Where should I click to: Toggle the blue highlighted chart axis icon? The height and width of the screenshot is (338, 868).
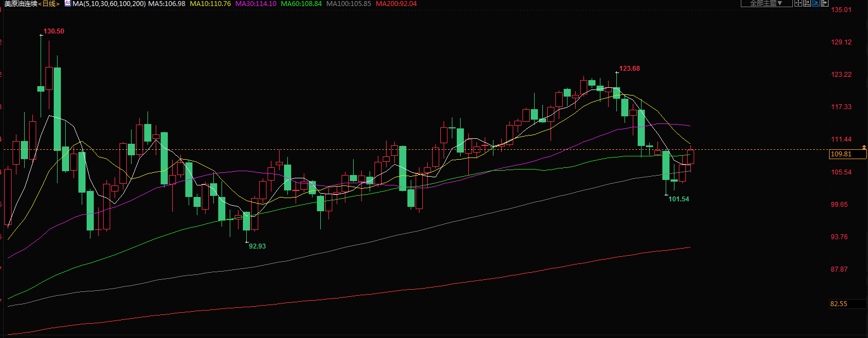[816, 3]
